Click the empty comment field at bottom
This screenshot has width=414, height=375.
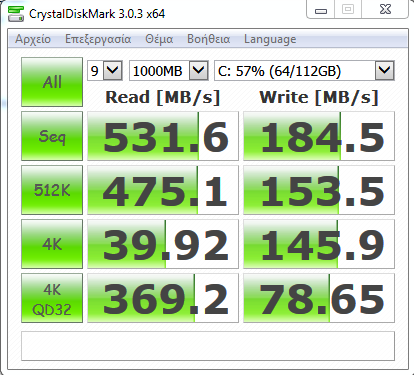[208, 346]
